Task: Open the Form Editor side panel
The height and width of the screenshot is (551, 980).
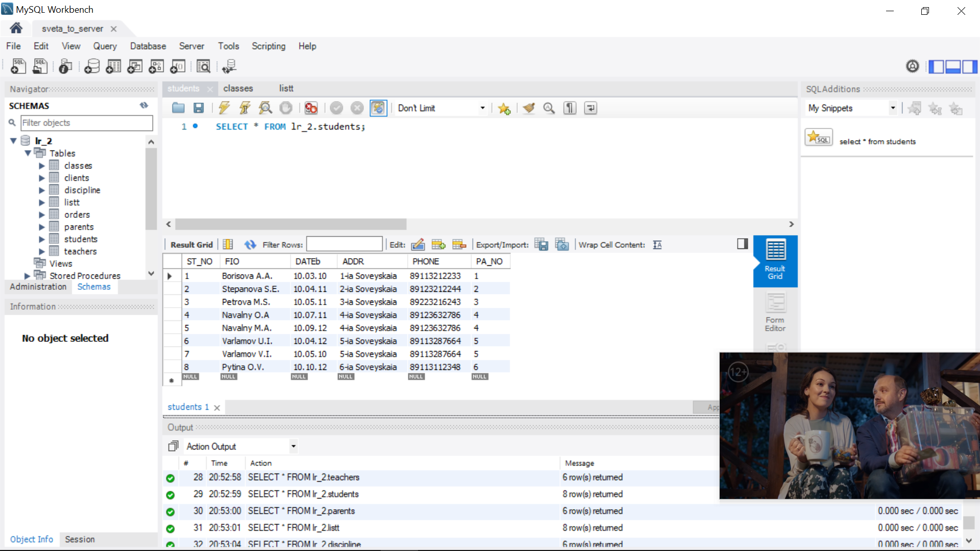Action: 775,312
